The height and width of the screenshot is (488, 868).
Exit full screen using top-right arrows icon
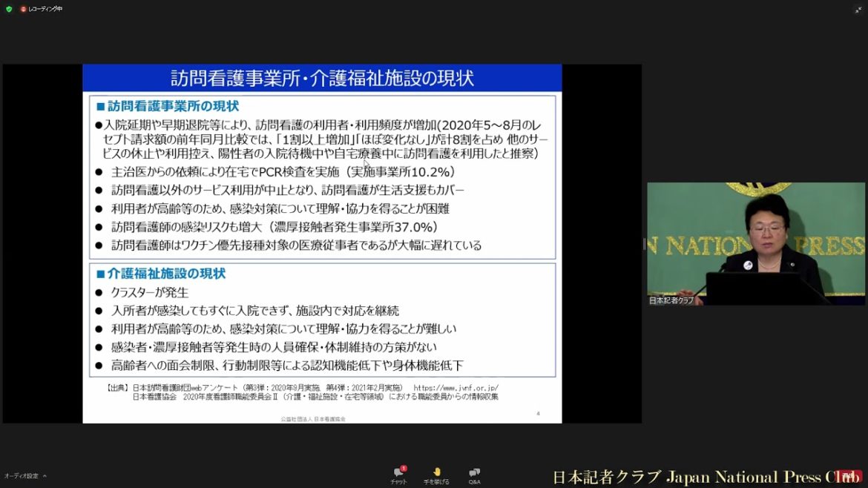pyautogui.click(x=858, y=10)
